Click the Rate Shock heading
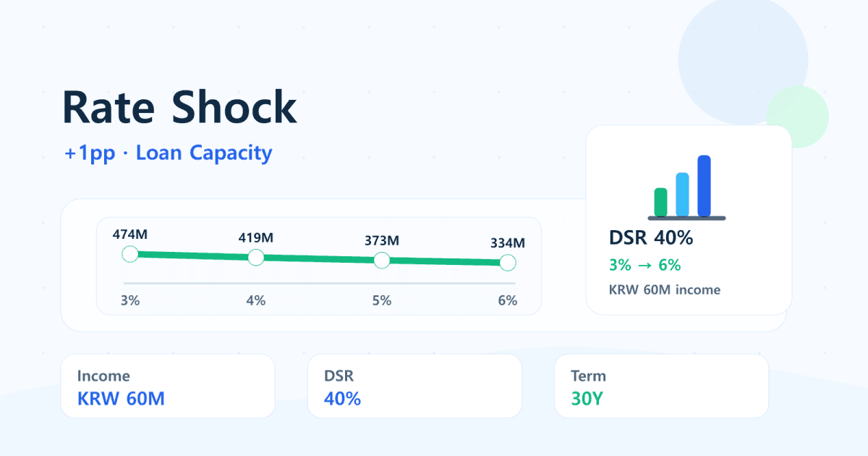Viewport: 868px width, 456px height. (x=179, y=108)
